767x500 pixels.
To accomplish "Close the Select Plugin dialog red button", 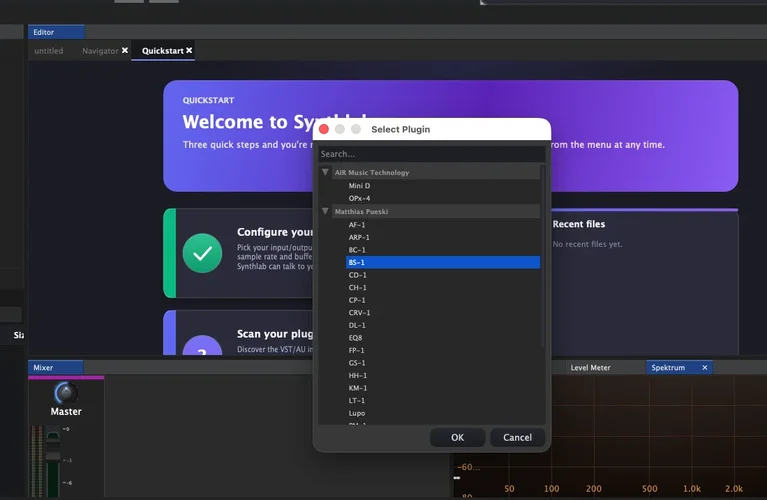I will [x=324, y=129].
